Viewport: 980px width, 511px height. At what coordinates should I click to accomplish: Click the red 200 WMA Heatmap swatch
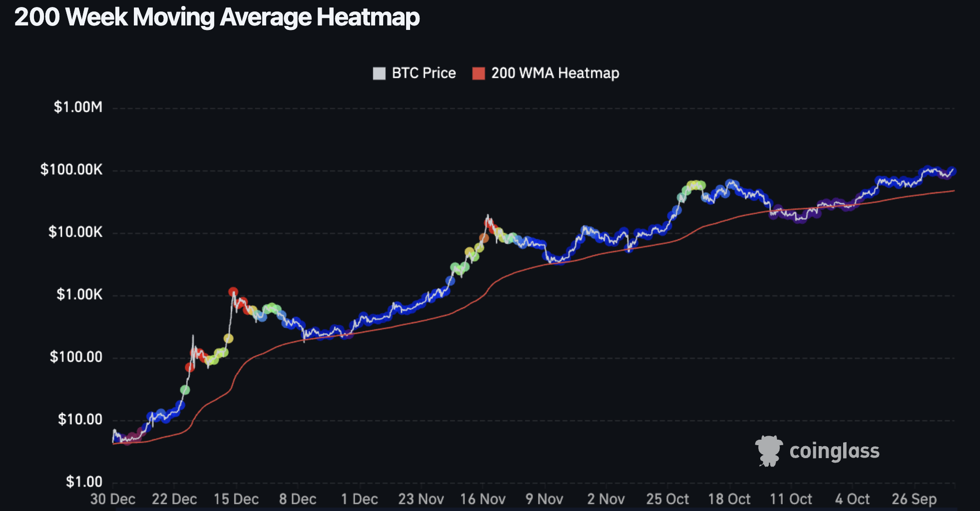coord(479,73)
